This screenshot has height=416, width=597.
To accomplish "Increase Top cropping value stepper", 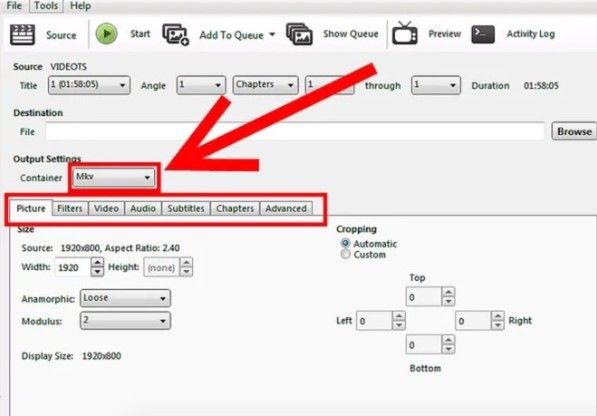I will [x=449, y=292].
